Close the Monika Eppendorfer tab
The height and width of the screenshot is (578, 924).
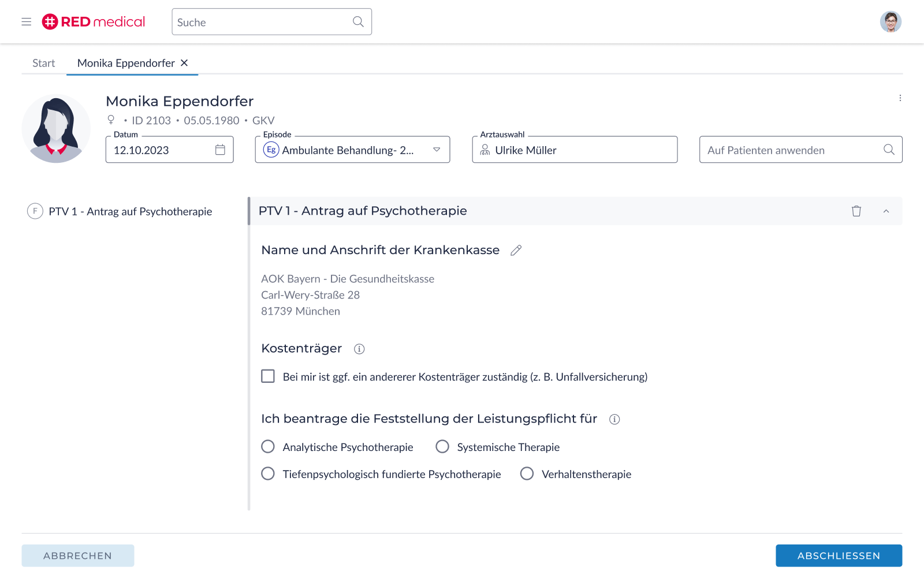[x=184, y=63]
